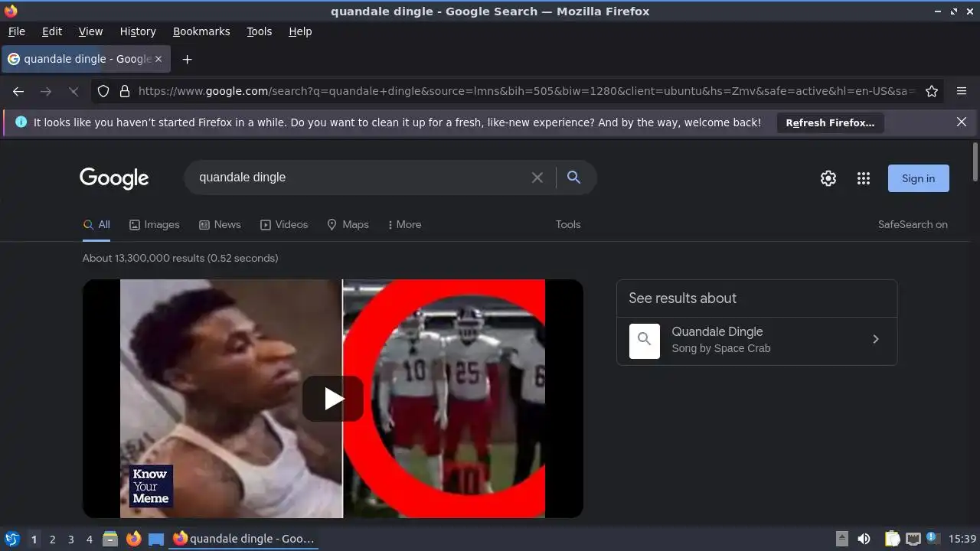Screen dimensions: 980x551
Task: Click the Sign in button
Action: [918, 178]
